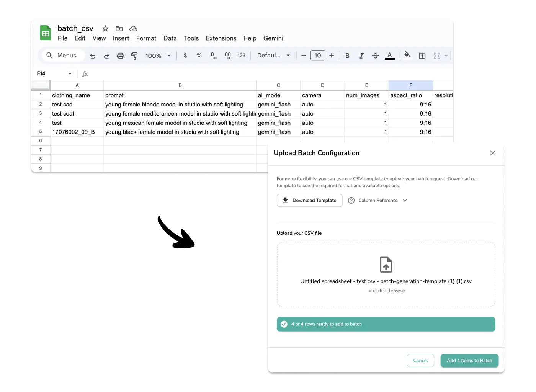The width and height of the screenshot is (536, 392).
Task: Open the Borders tool
Action: click(x=422, y=56)
